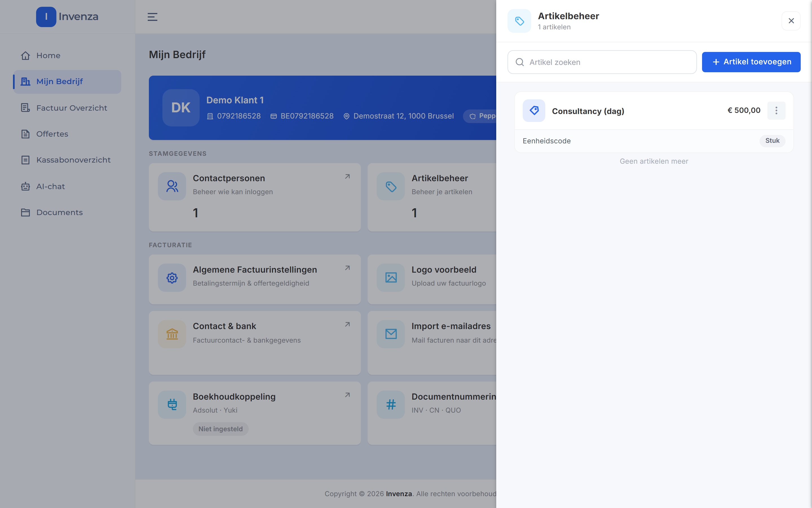Click the Consultancy (dag) article name
This screenshot has width=812, height=508.
[x=588, y=111]
